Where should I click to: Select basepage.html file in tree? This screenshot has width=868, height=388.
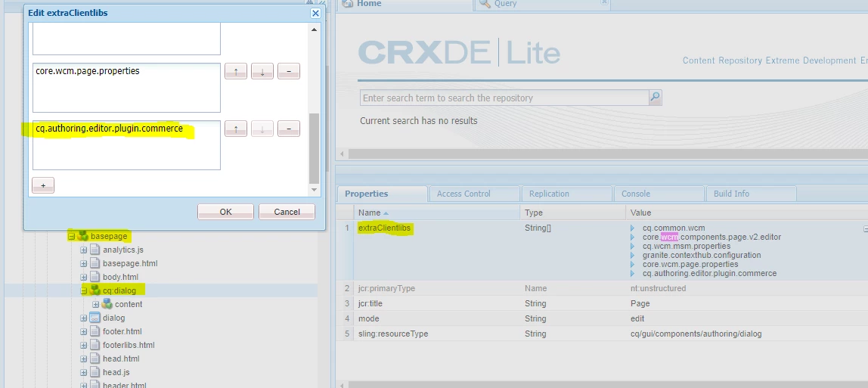point(130,263)
